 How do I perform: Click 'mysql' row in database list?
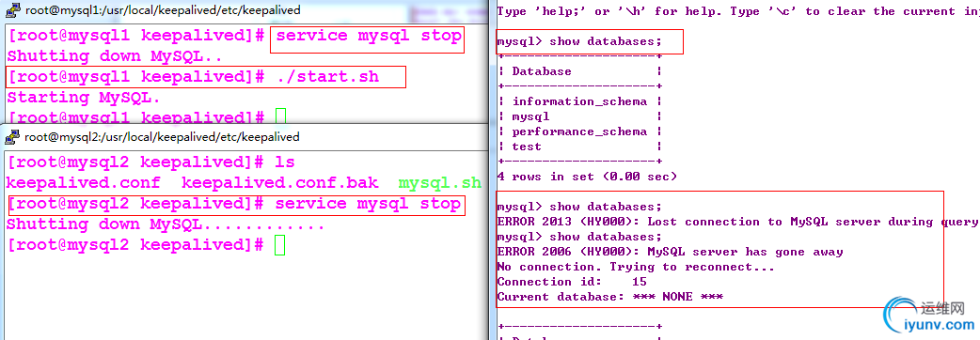(530, 116)
